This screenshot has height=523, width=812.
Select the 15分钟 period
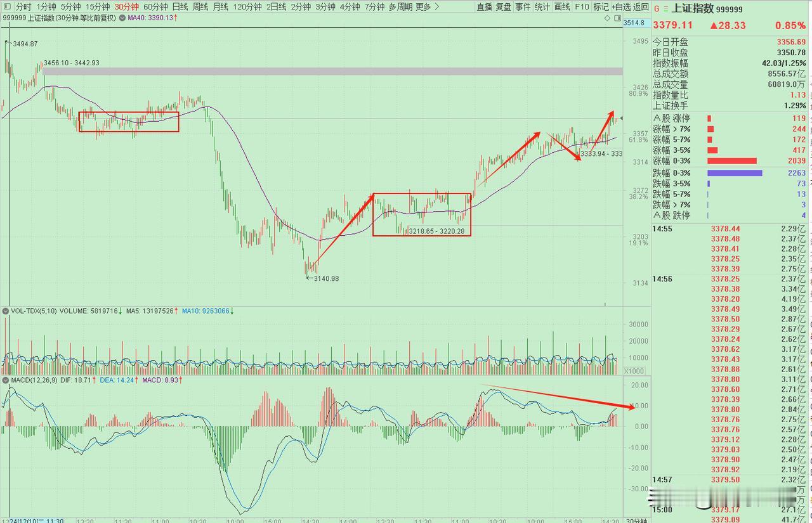[98, 6]
